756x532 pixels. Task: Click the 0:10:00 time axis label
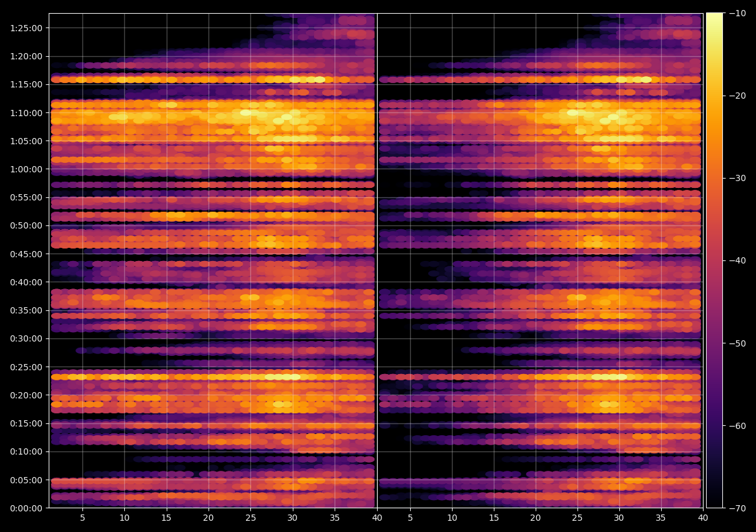26,451
